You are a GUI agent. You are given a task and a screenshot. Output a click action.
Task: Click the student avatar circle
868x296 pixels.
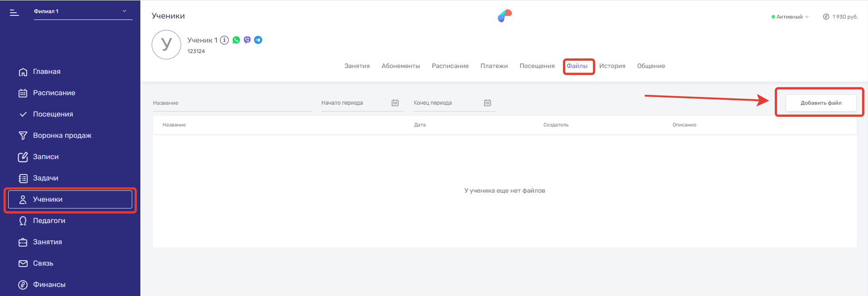166,44
